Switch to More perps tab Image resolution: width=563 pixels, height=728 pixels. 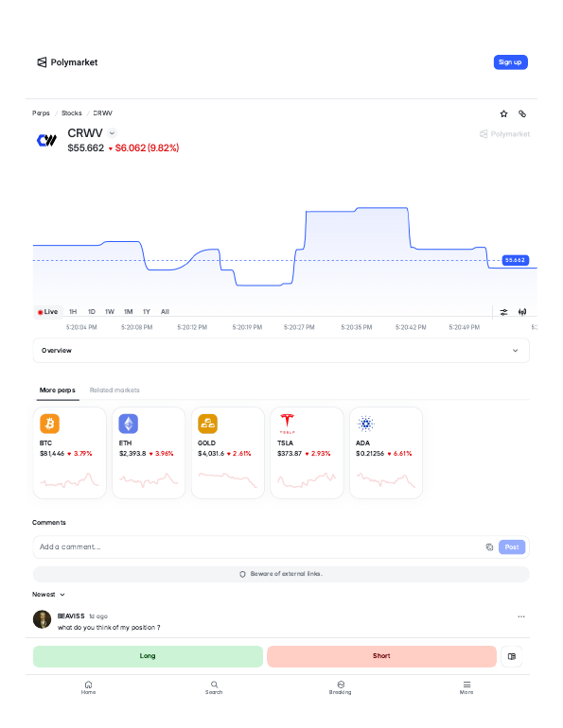pyautogui.click(x=57, y=390)
